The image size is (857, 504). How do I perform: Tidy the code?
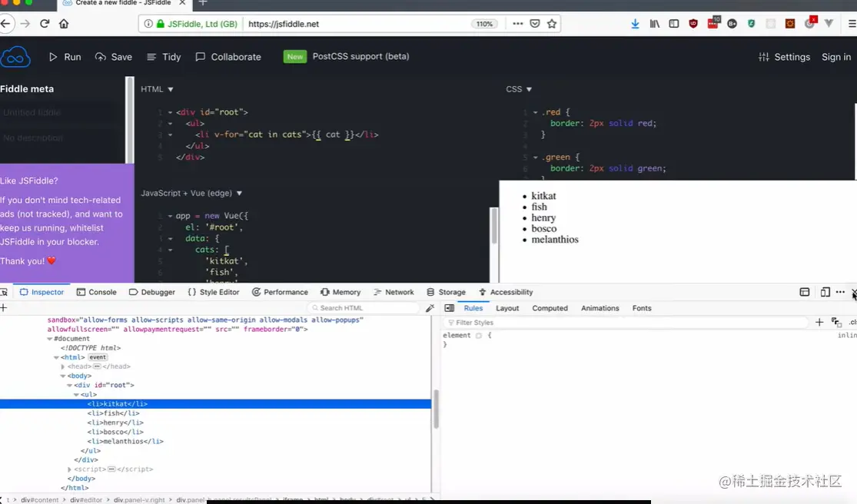pyautogui.click(x=164, y=57)
